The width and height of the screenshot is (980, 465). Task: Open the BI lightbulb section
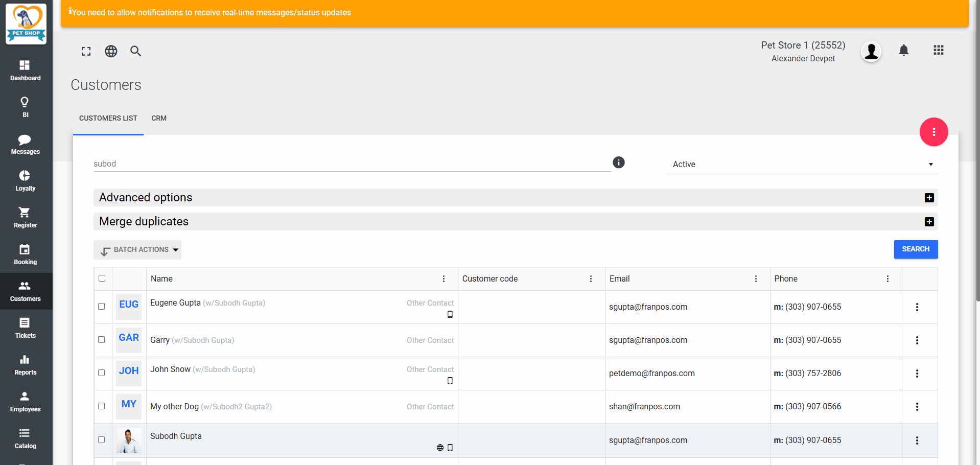26,107
